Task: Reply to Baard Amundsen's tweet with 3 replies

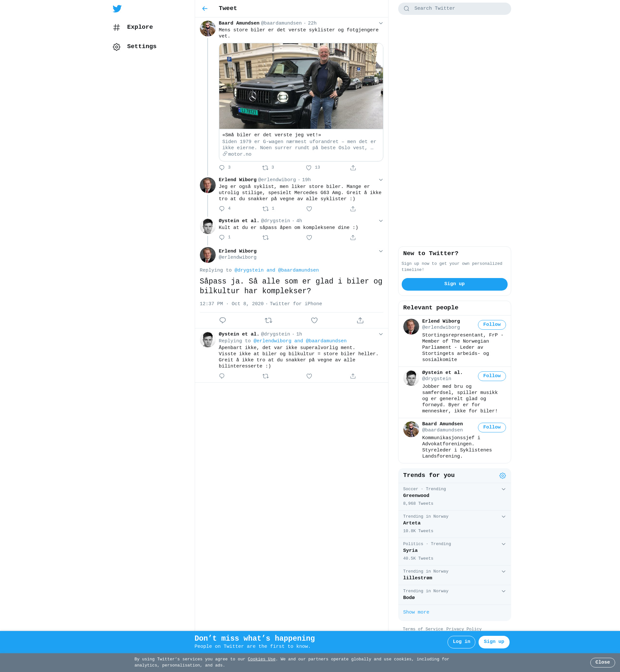Action: point(222,168)
